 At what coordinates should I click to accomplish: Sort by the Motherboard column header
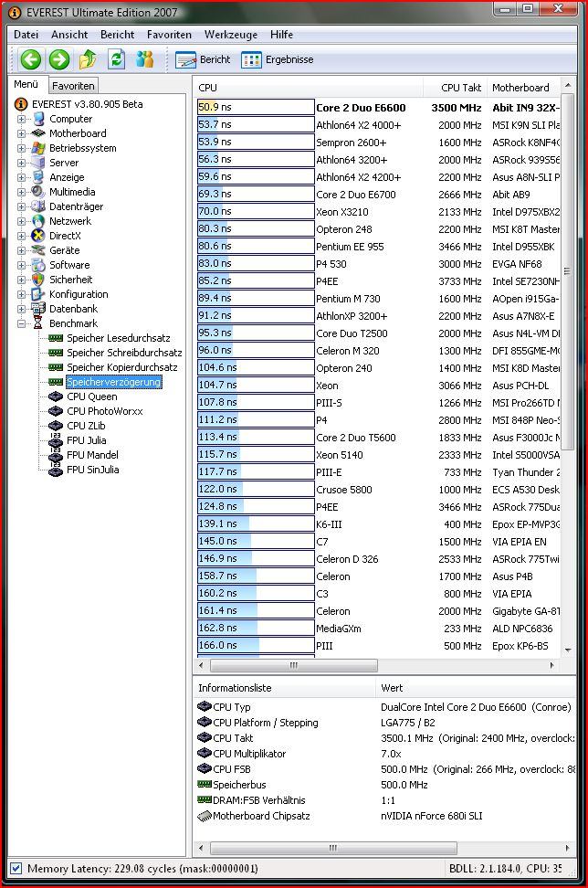[523, 88]
